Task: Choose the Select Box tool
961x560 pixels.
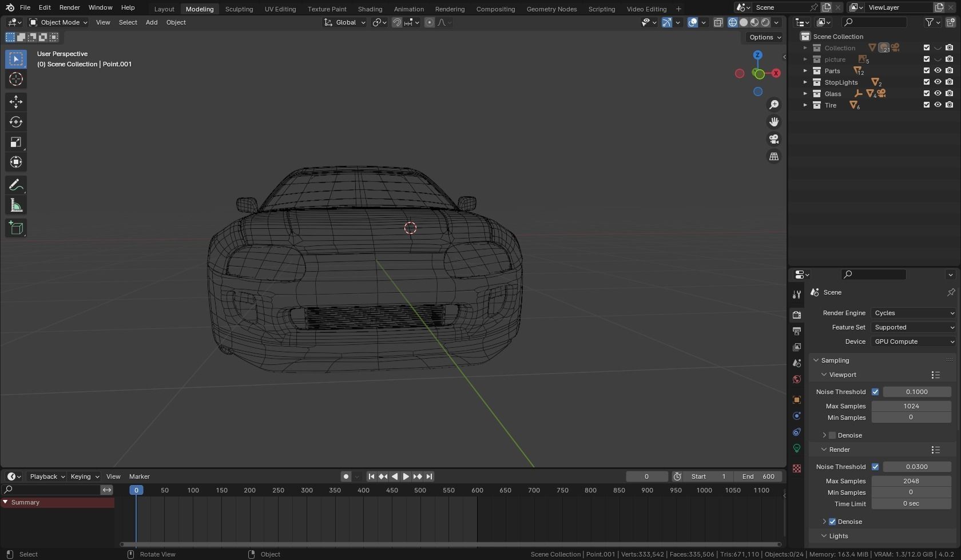Action: click(x=16, y=59)
